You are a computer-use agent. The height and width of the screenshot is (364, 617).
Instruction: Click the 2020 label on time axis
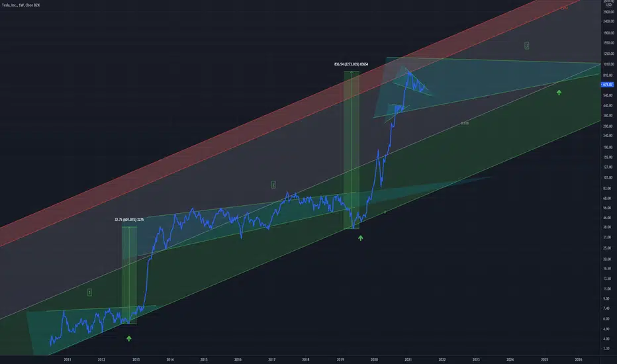[x=374, y=359]
